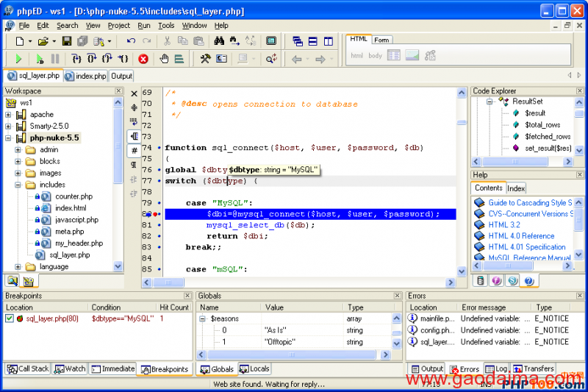Expand the blocks folder

[x=18, y=161]
